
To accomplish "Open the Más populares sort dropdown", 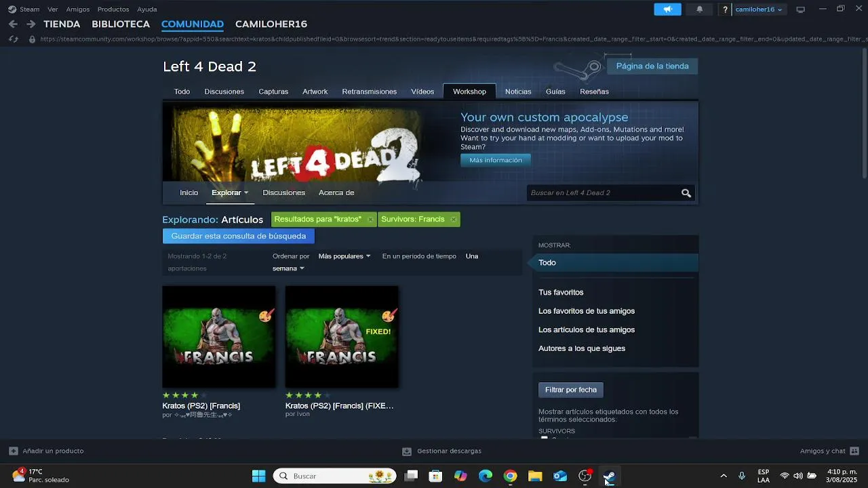I will click(x=344, y=256).
